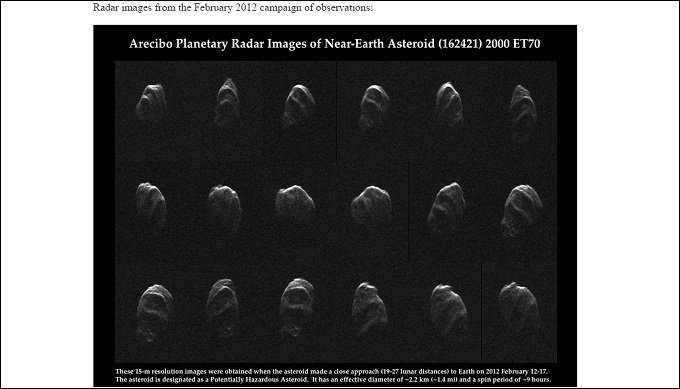The image size is (680, 389).
Task: Select the third asteroid frame in the bottom row
Action: [x=297, y=307]
